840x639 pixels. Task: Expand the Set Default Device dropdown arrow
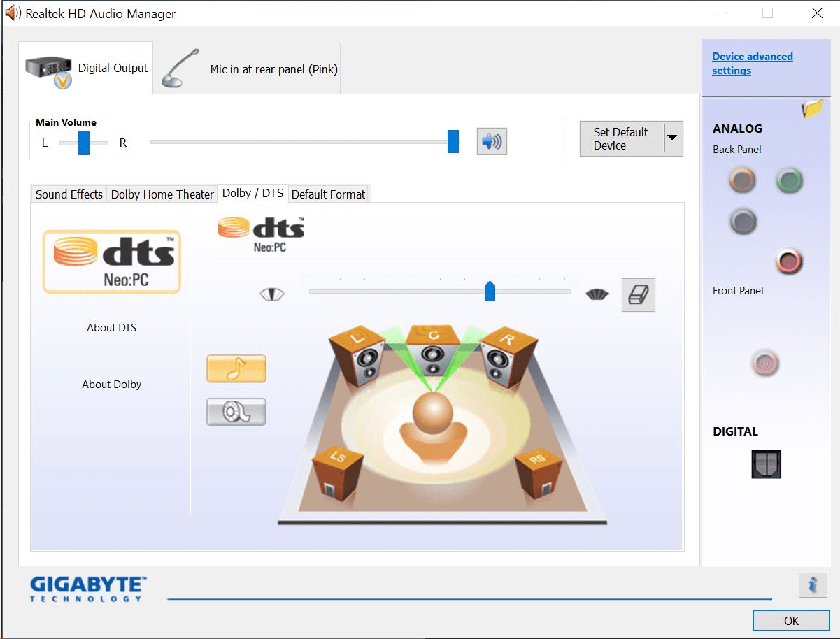point(674,138)
